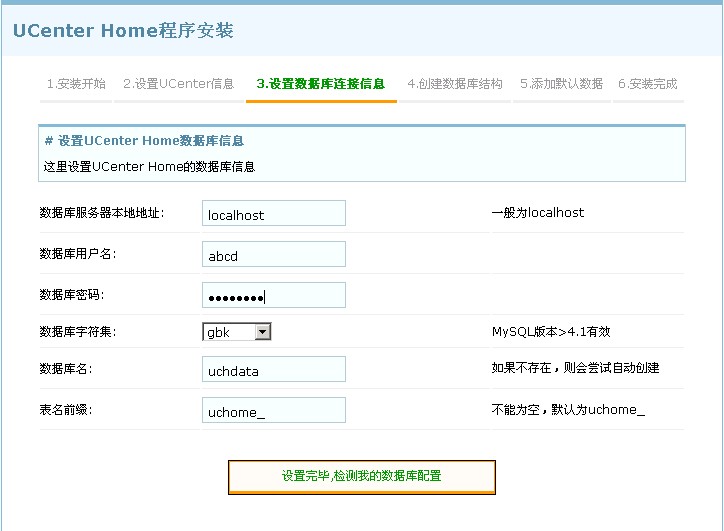
Task: Click the label 数据库名
Action: 66,369
